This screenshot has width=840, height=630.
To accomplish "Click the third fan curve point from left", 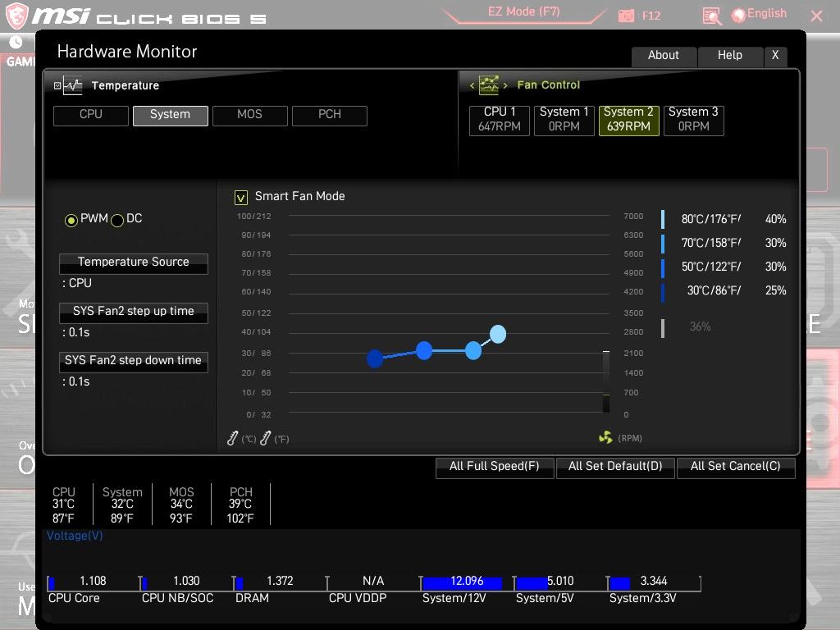I will [473, 351].
